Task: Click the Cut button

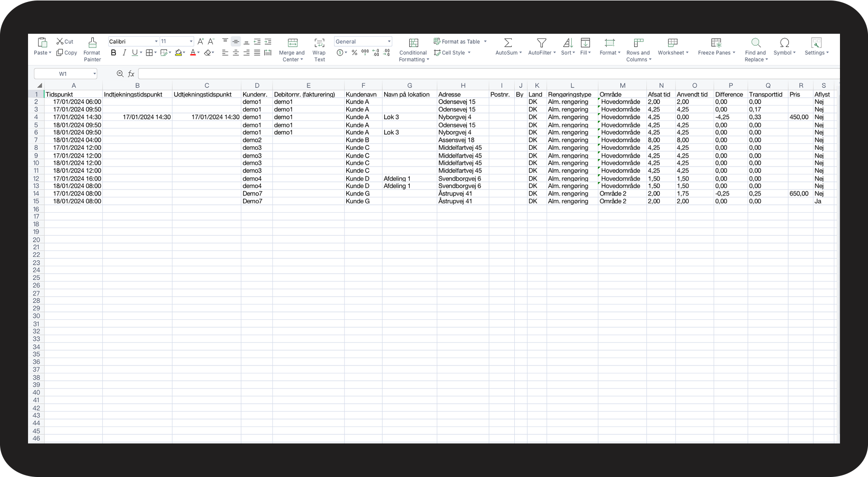Action: [x=65, y=42]
